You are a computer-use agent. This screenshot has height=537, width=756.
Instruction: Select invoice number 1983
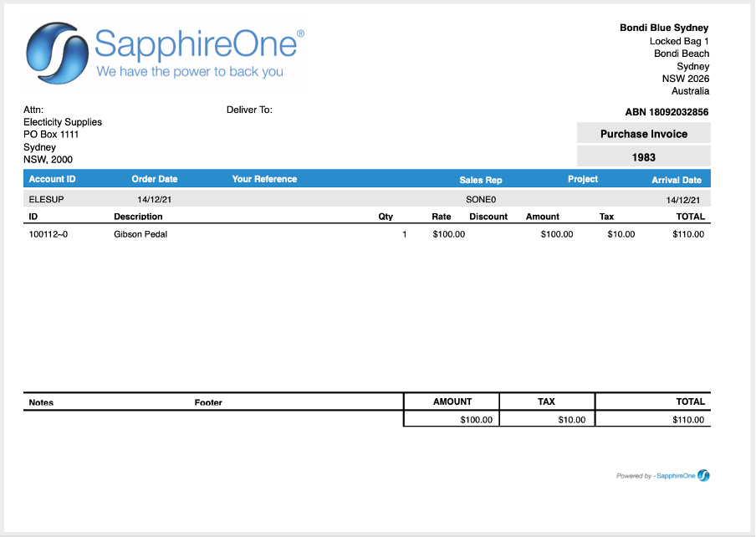point(644,157)
